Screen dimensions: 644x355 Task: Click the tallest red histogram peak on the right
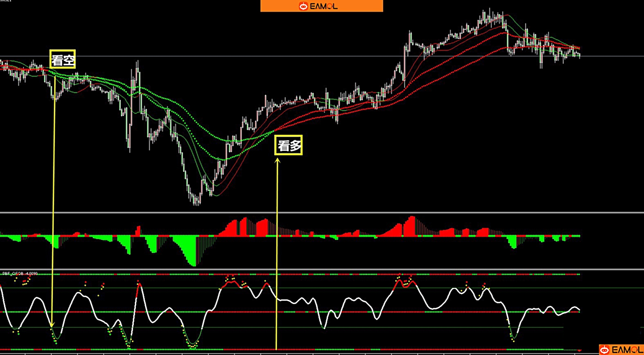click(x=412, y=221)
